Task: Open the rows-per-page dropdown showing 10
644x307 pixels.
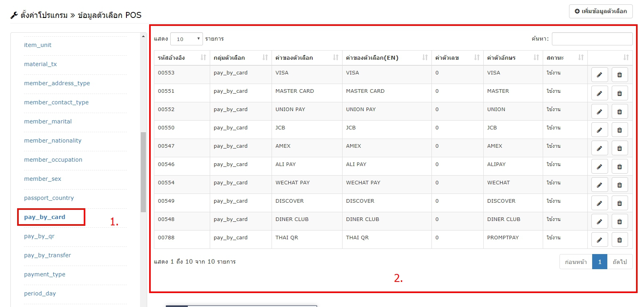Action: pos(187,39)
